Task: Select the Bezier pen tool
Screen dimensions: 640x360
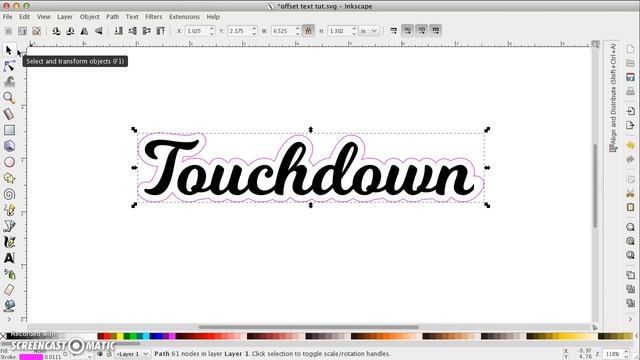Action: tap(9, 226)
